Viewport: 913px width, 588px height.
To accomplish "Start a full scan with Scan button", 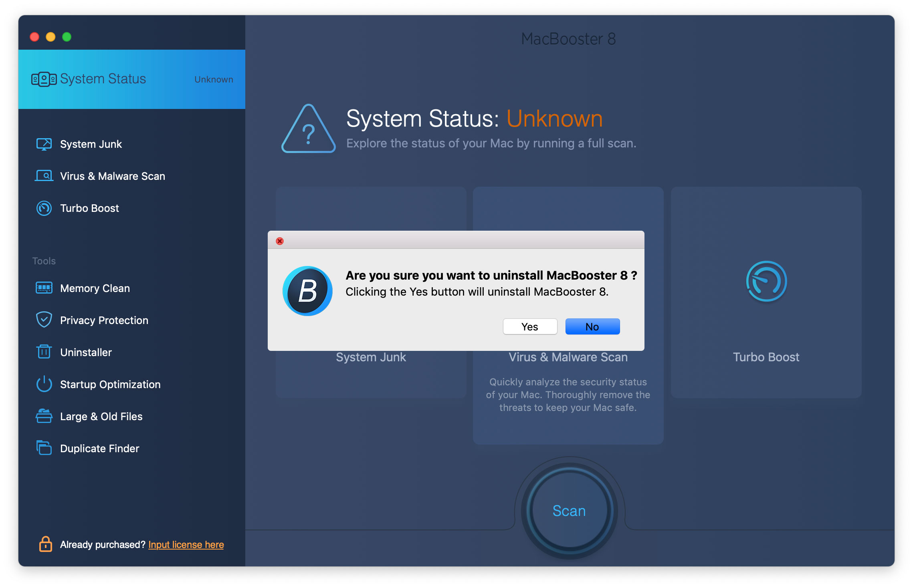I will pyautogui.click(x=569, y=511).
